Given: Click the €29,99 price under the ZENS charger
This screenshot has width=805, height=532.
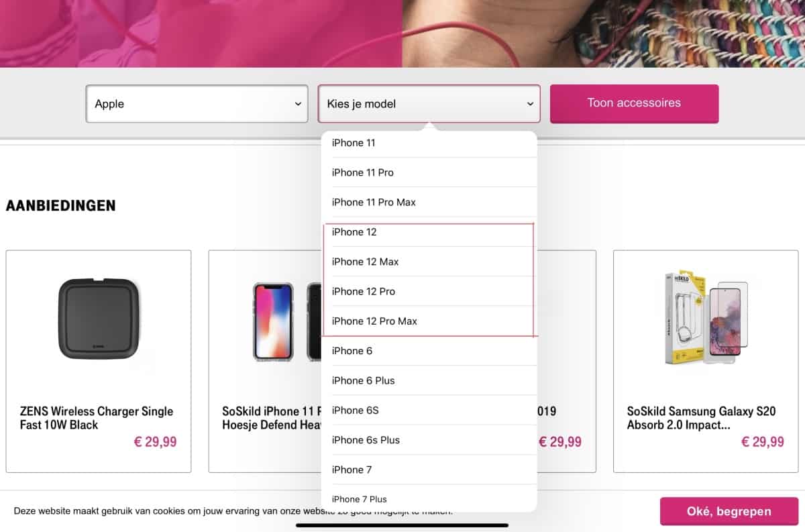Looking at the screenshot, I should tap(155, 441).
